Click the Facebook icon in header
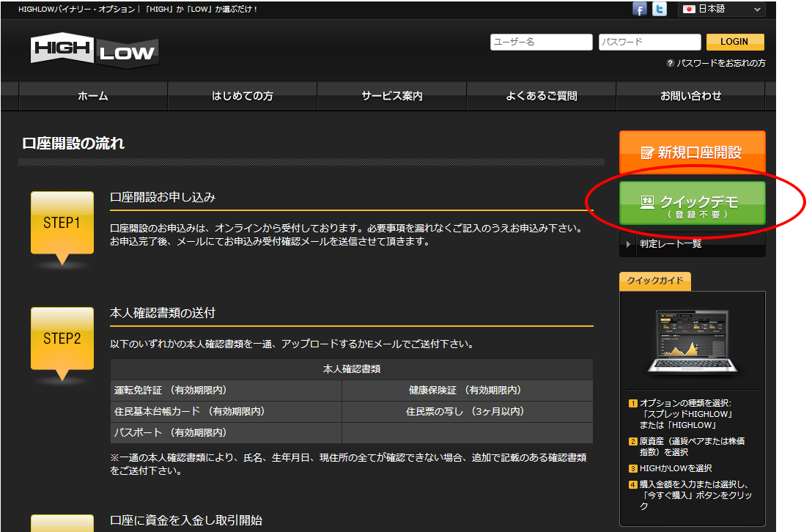The image size is (812, 532). (640, 10)
